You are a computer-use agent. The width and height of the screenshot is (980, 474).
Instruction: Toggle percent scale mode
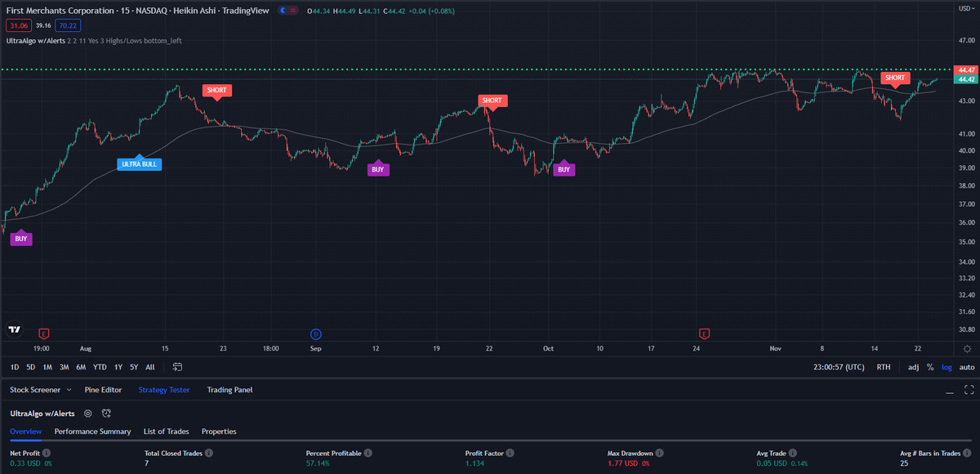pyautogui.click(x=930, y=367)
